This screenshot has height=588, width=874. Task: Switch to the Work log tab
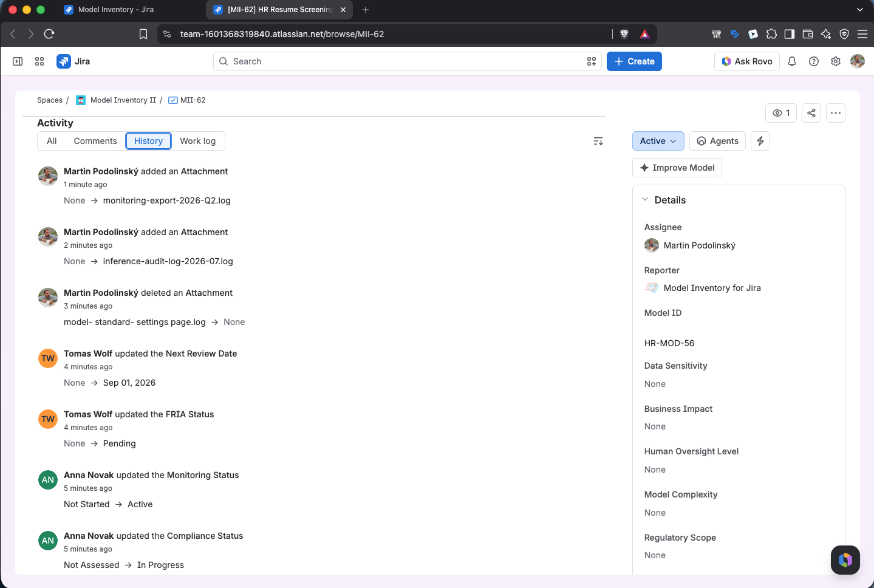click(x=198, y=141)
